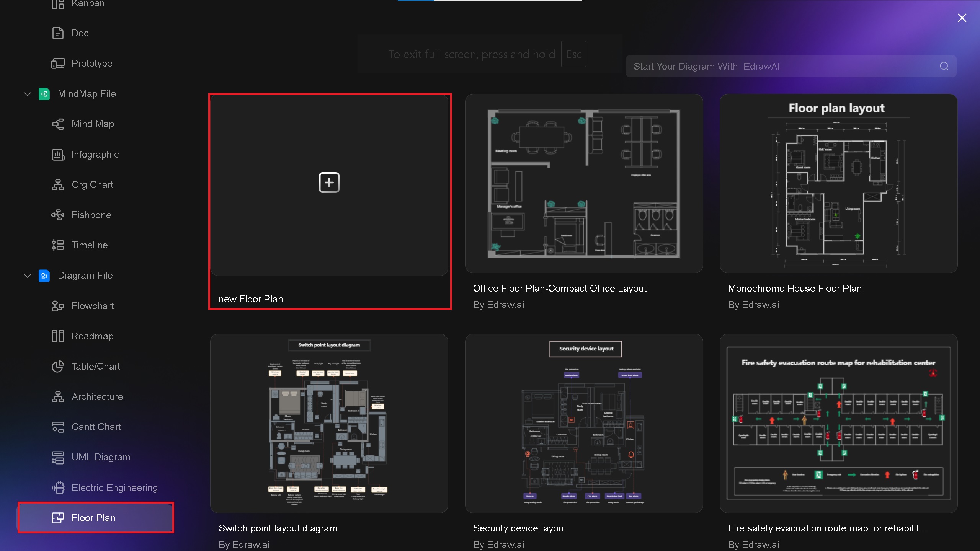980x551 pixels.
Task: Collapse the Diagram File section chevron
Action: tap(28, 275)
